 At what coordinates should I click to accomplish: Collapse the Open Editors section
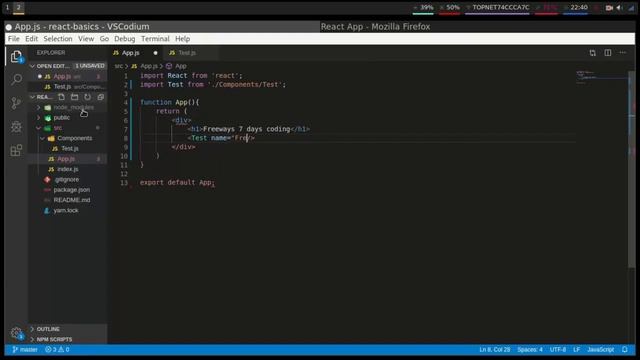pos(33,66)
